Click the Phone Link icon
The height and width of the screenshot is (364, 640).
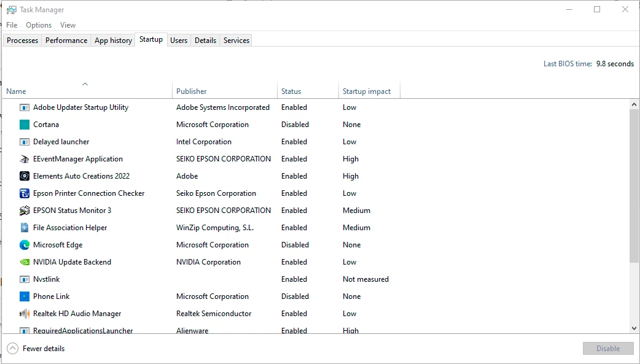pyautogui.click(x=25, y=296)
